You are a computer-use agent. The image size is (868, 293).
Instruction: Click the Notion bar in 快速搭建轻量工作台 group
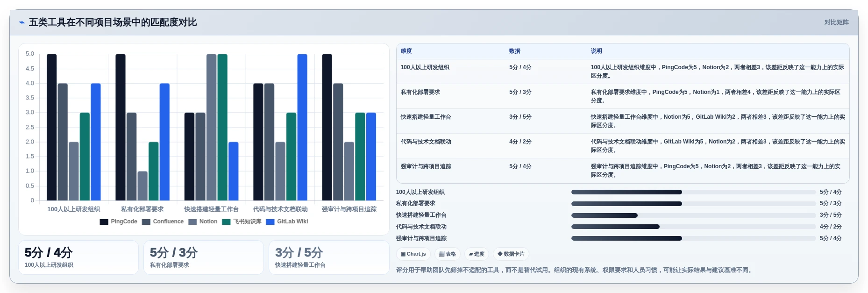pos(211,127)
